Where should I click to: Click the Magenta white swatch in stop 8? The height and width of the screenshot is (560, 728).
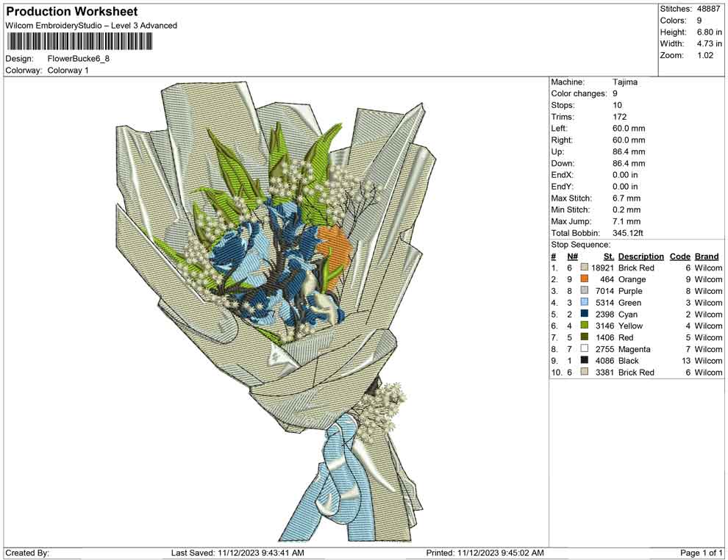click(584, 348)
